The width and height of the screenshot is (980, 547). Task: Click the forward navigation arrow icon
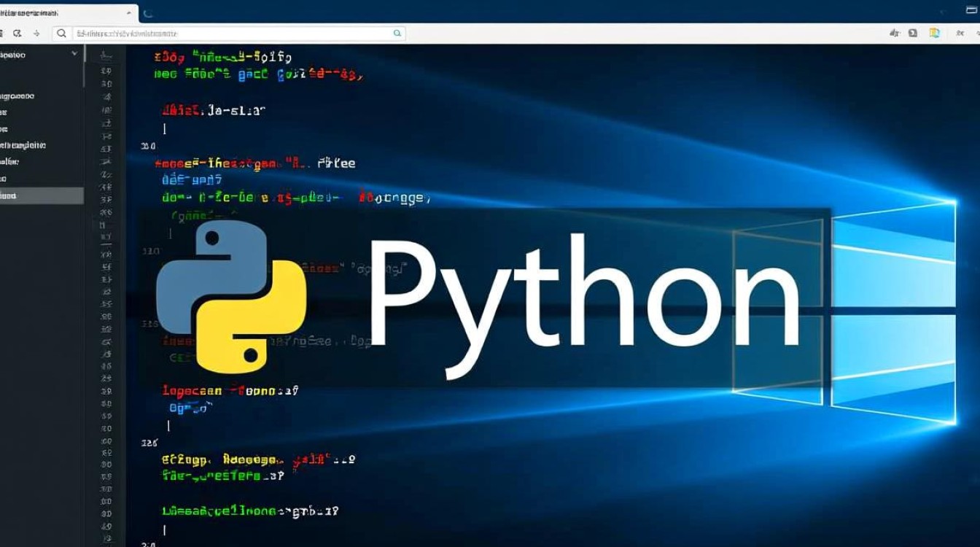pyautogui.click(x=36, y=33)
